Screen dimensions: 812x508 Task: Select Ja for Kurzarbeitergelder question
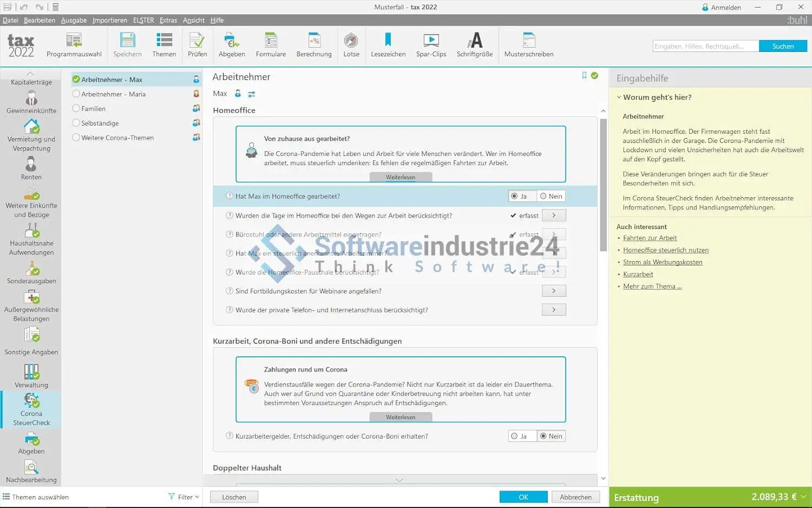click(x=515, y=436)
